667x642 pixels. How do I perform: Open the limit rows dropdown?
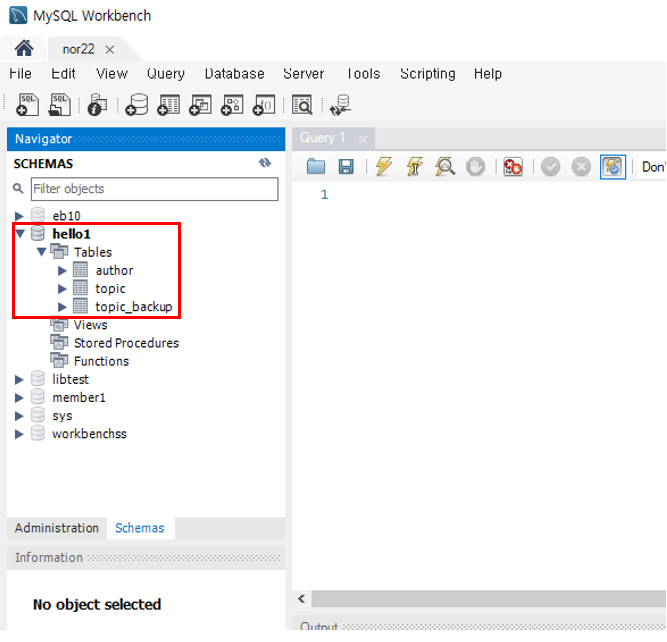pos(652,167)
